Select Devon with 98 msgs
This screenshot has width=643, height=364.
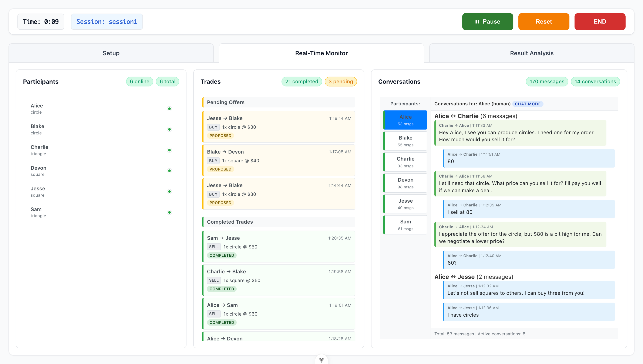pyautogui.click(x=405, y=183)
